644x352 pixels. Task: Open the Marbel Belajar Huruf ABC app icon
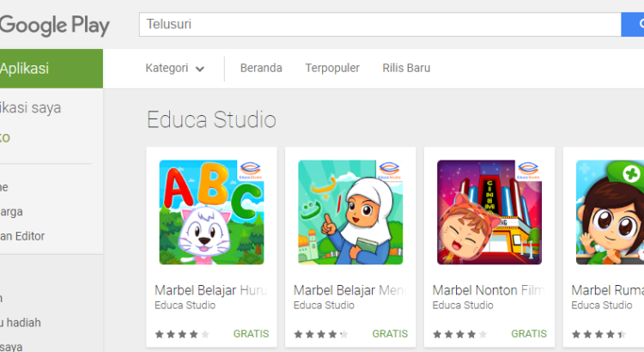click(211, 212)
